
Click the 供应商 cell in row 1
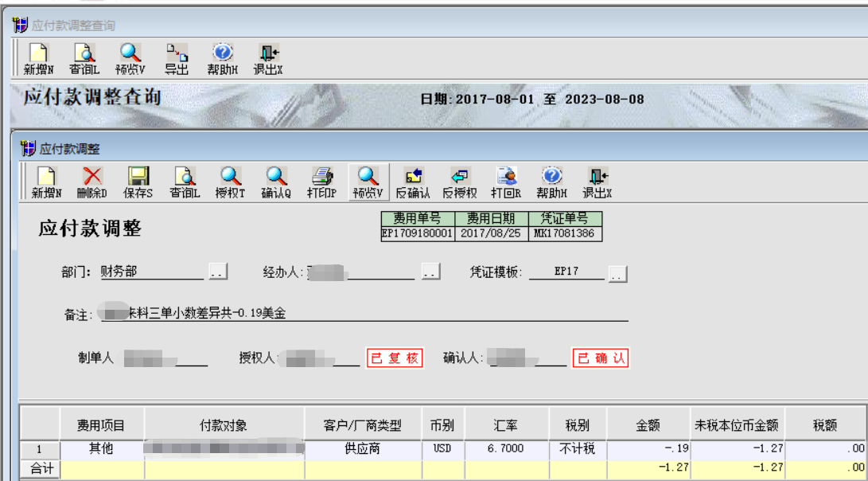coord(363,450)
